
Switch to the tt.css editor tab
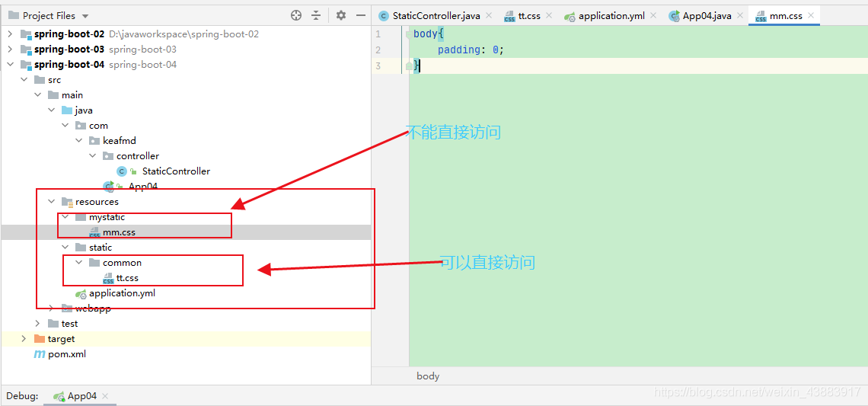(529, 15)
